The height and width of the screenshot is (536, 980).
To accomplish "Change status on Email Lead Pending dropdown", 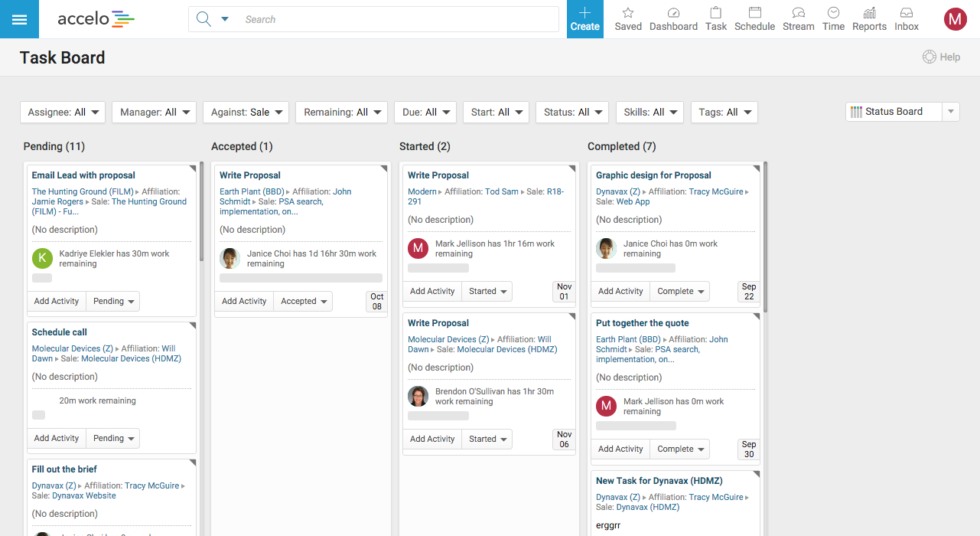I will coord(113,302).
